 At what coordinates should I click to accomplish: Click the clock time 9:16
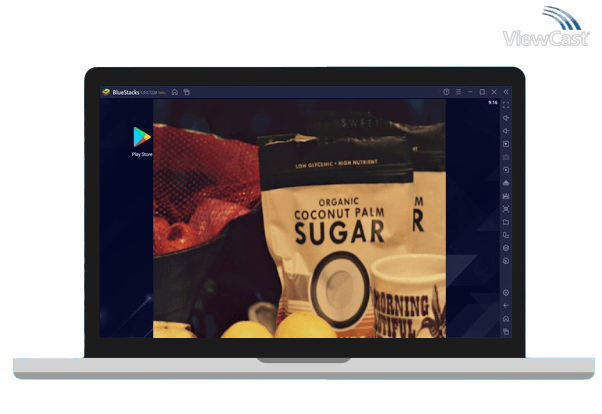click(x=493, y=103)
